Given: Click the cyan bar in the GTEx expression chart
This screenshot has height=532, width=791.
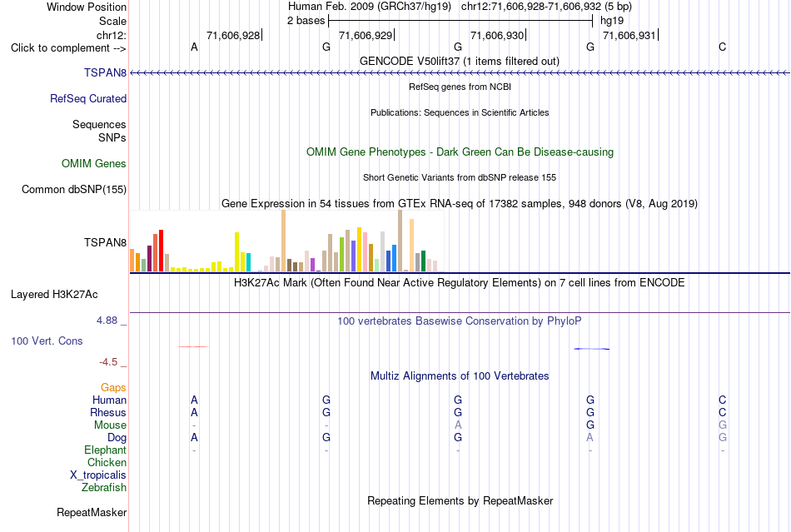Looking at the screenshot, I should tap(248, 262).
